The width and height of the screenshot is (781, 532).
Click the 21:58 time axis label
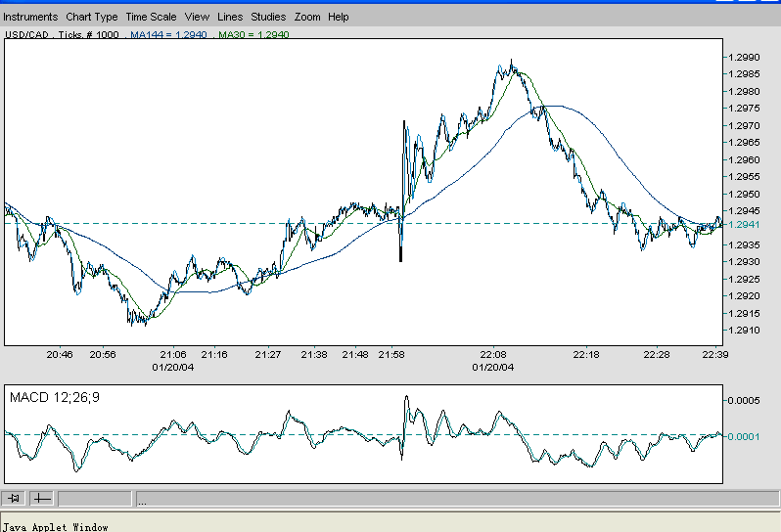pyautogui.click(x=391, y=354)
